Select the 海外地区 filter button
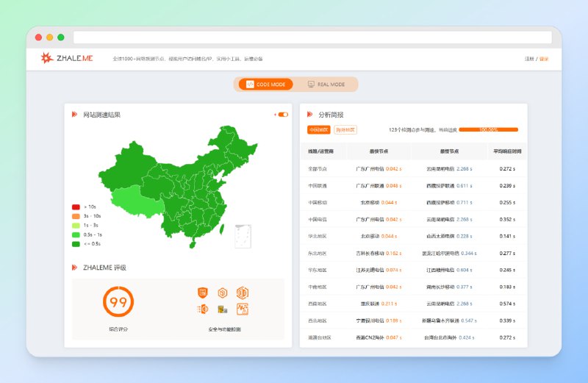Image resolution: width=588 pixels, height=383 pixels. tap(345, 130)
